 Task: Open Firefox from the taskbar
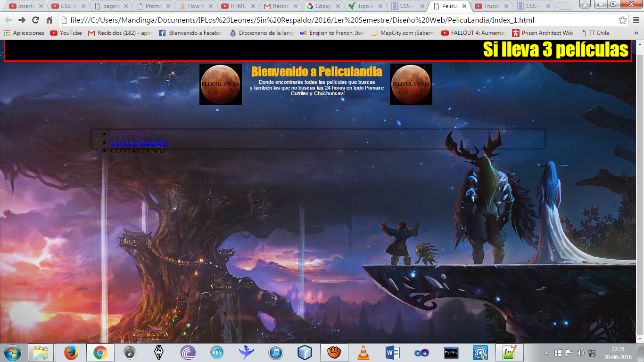coord(71,353)
